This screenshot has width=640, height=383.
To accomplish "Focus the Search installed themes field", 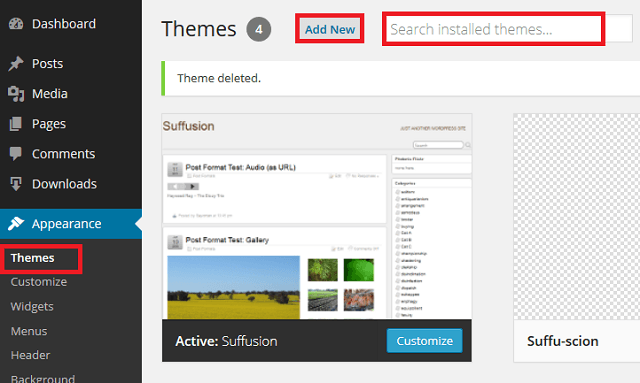I will pos(509,29).
